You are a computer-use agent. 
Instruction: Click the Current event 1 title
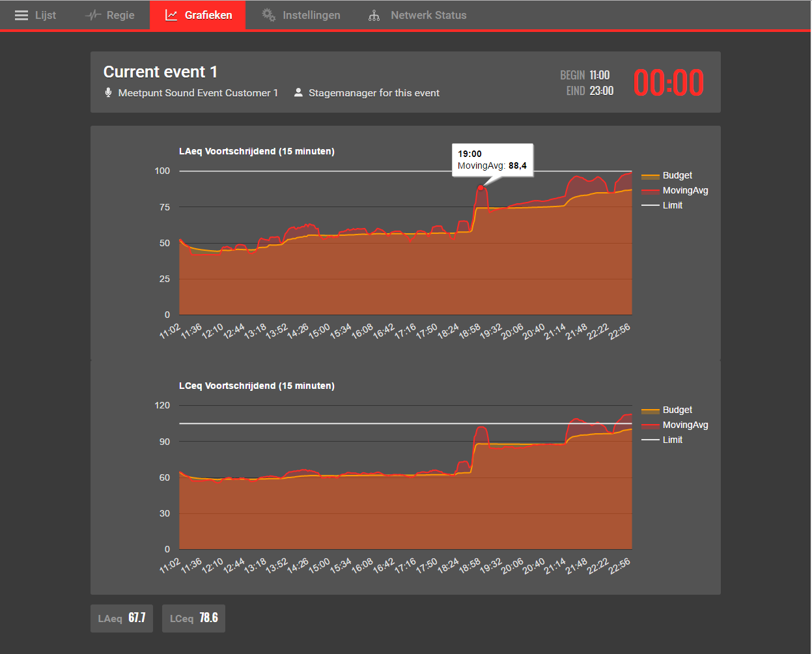pyautogui.click(x=160, y=72)
